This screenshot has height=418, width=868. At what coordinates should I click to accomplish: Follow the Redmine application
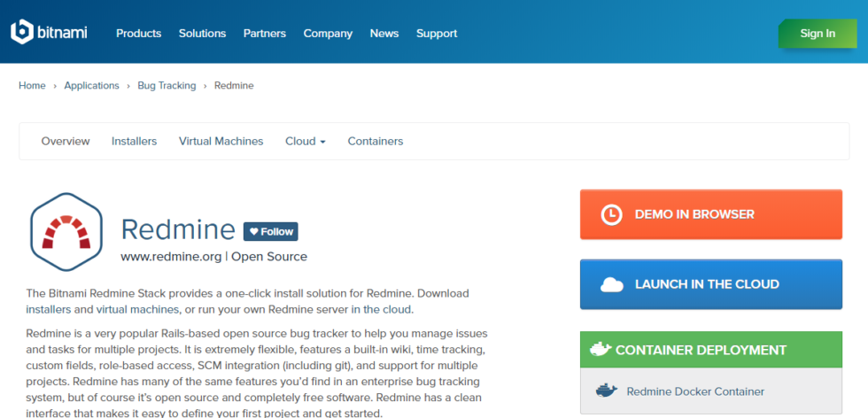(271, 232)
